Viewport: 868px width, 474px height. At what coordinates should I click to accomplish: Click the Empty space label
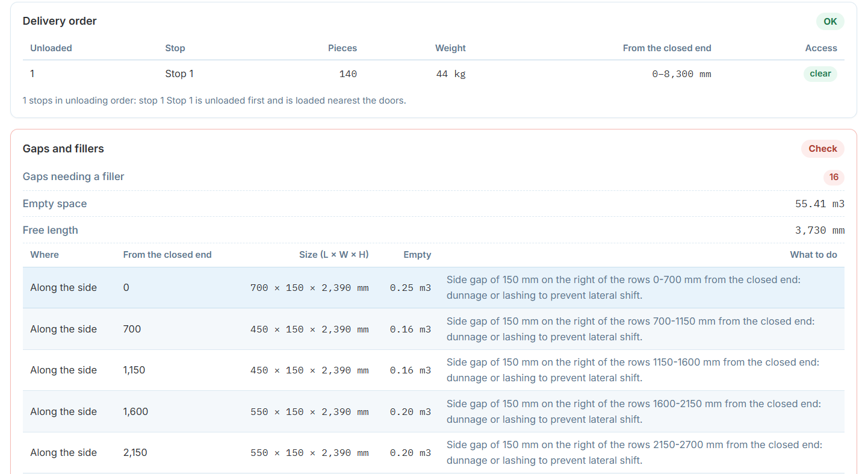coord(55,204)
